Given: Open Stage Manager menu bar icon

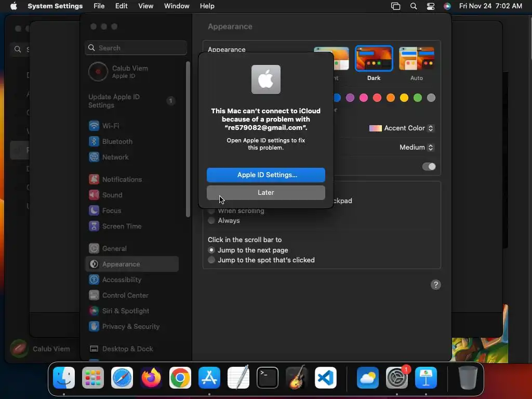Looking at the screenshot, I should (x=395, y=6).
